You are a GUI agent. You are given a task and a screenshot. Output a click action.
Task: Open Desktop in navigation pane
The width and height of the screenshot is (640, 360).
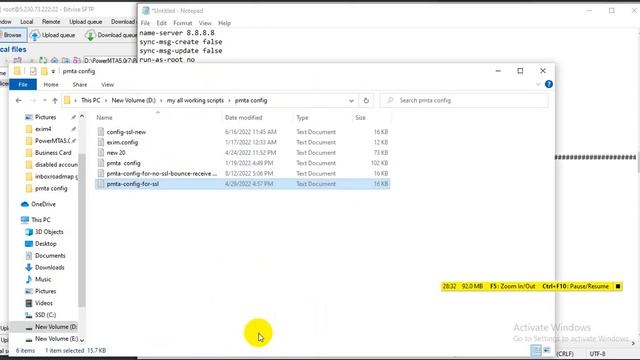pos(45,244)
